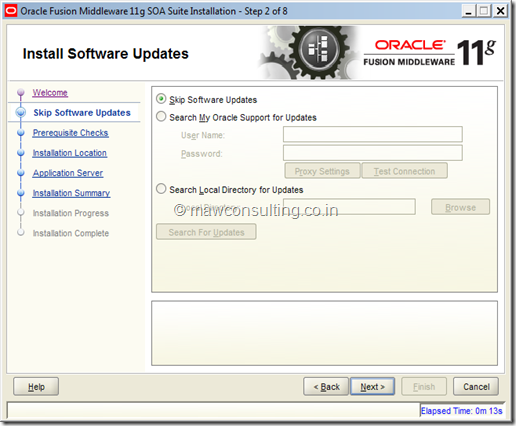Click the Installation Summary step bullet

tap(21, 193)
